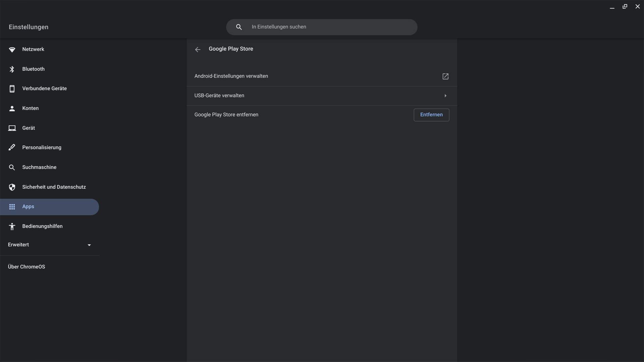Click the Bedienungshilfen accessibility icon
This screenshot has height=362, width=644.
pyautogui.click(x=12, y=227)
